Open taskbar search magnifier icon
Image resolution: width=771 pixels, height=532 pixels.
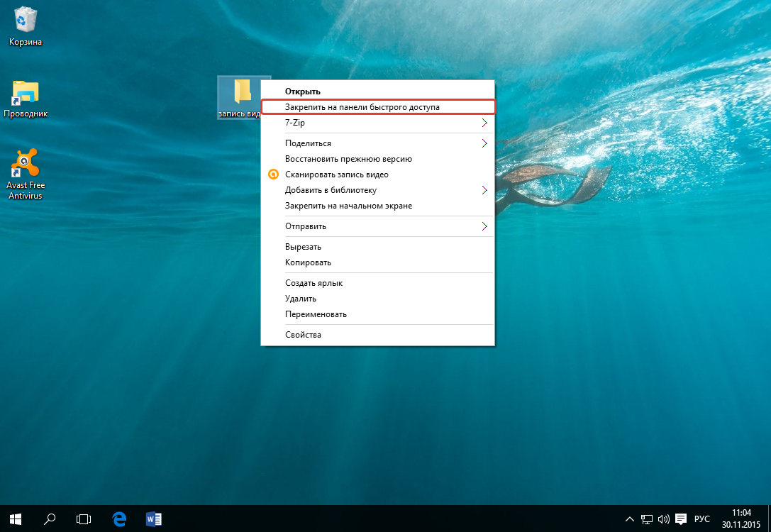pos(50,519)
